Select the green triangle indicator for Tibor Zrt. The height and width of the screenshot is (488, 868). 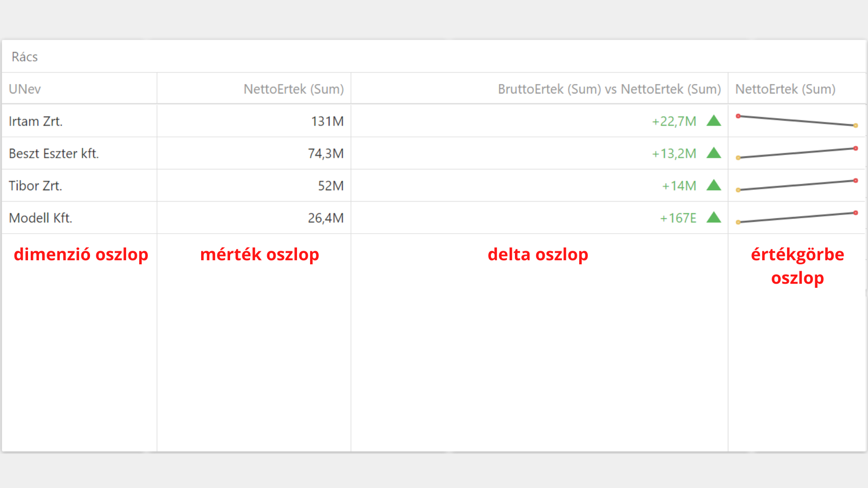point(713,185)
